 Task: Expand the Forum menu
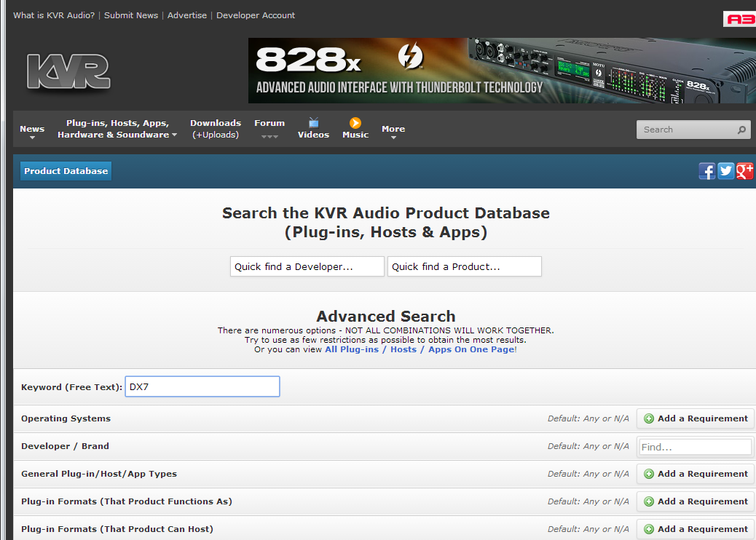(x=269, y=128)
